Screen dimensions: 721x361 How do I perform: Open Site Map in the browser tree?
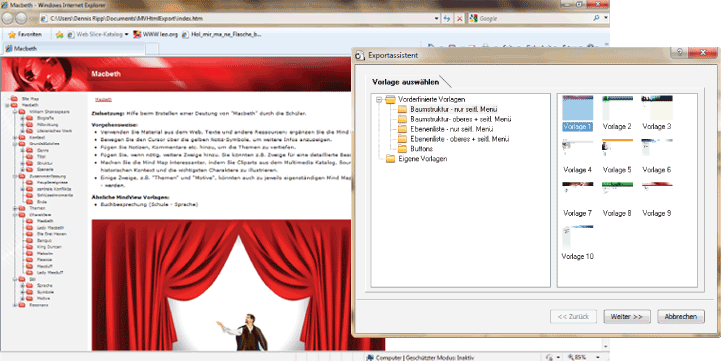coord(30,99)
